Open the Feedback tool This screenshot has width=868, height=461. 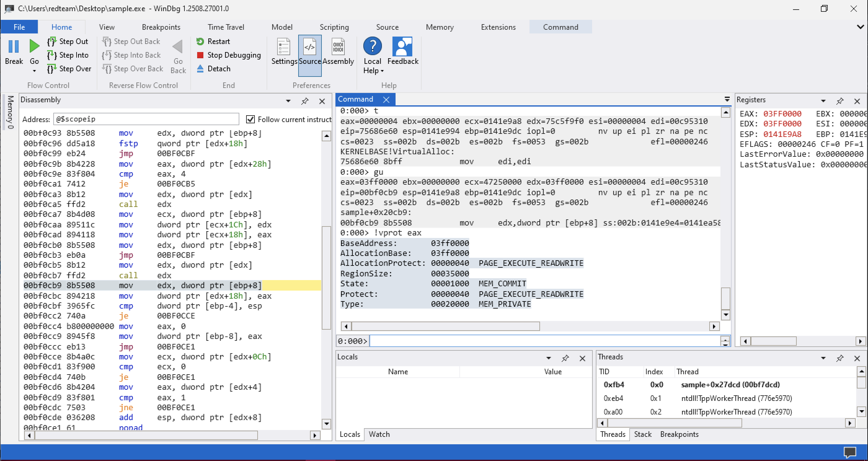point(402,51)
